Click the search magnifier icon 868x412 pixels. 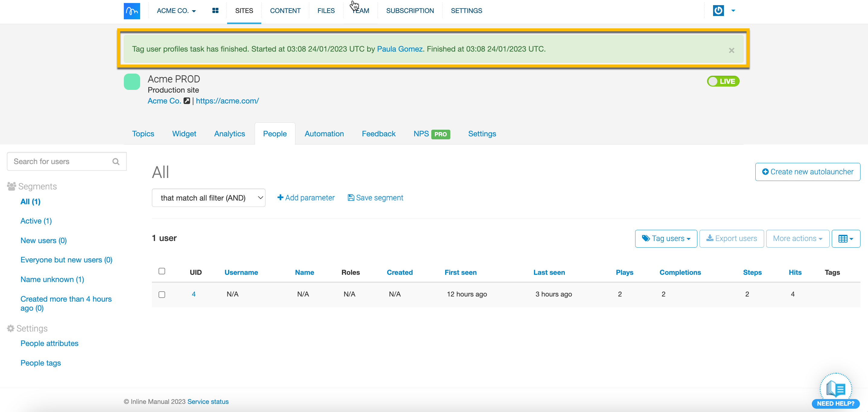pyautogui.click(x=116, y=162)
